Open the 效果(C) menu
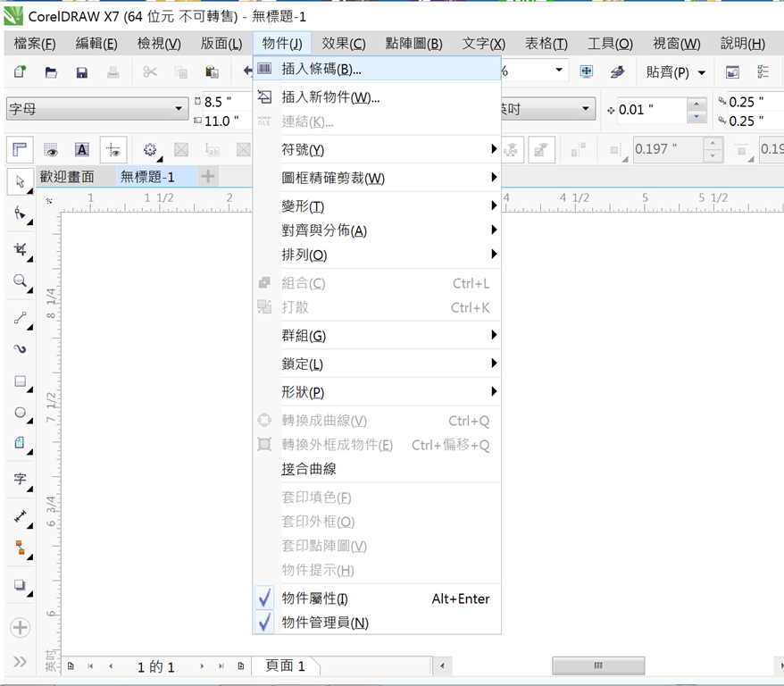 344,44
